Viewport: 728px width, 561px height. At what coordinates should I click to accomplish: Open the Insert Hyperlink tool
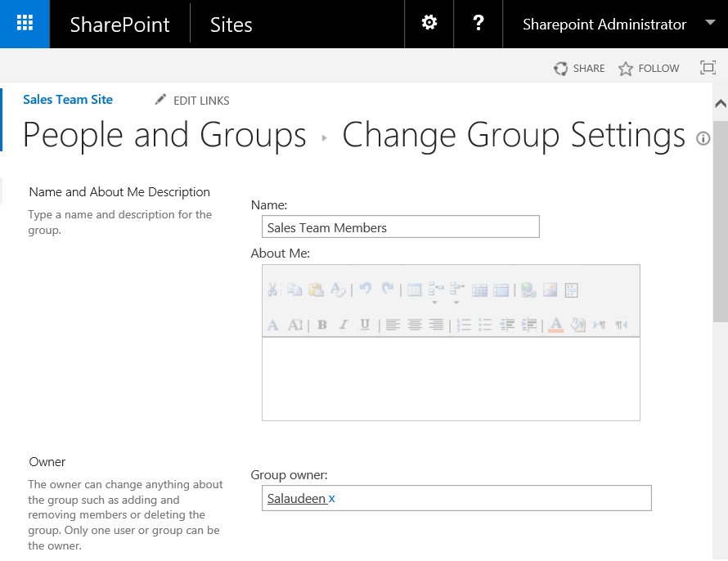[x=528, y=288]
